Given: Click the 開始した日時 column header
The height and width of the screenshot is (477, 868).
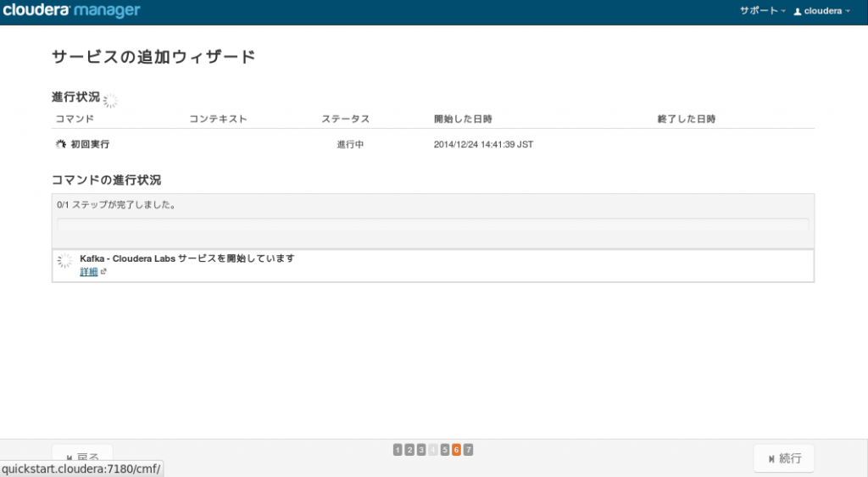Looking at the screenshot, I should tap(463, 119).
